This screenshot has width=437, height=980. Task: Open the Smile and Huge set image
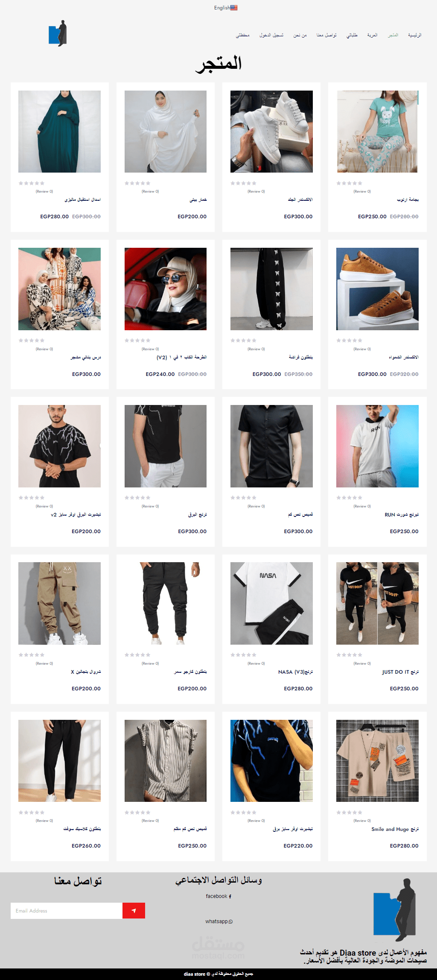click(377, 761)
